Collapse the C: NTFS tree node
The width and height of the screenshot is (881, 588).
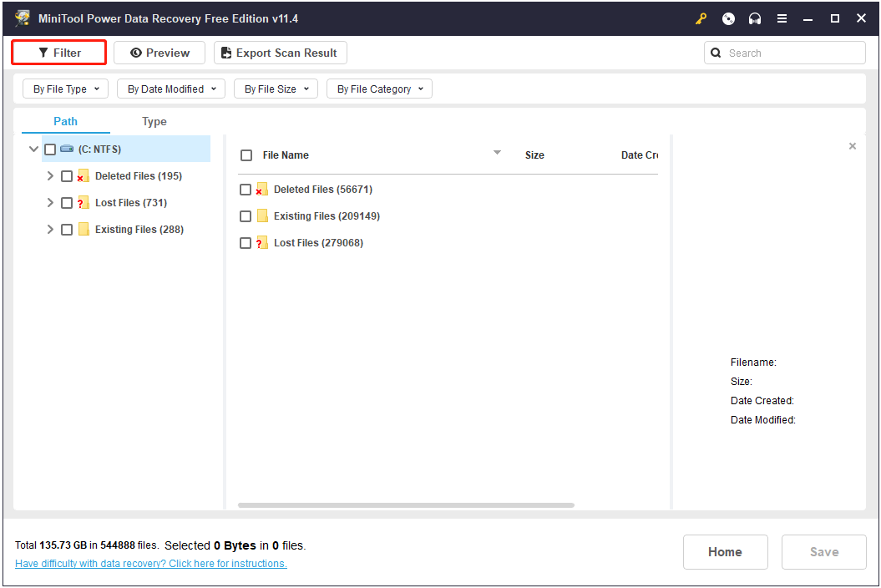pyautogui.click(x=33, y=149)
